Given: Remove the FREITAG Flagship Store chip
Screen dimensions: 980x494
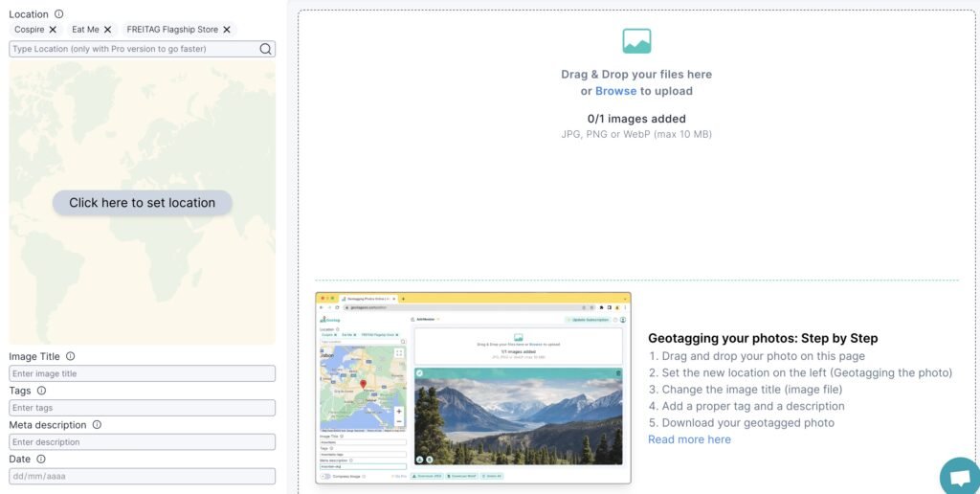Looking at the screenshot, I should [227, 30].
